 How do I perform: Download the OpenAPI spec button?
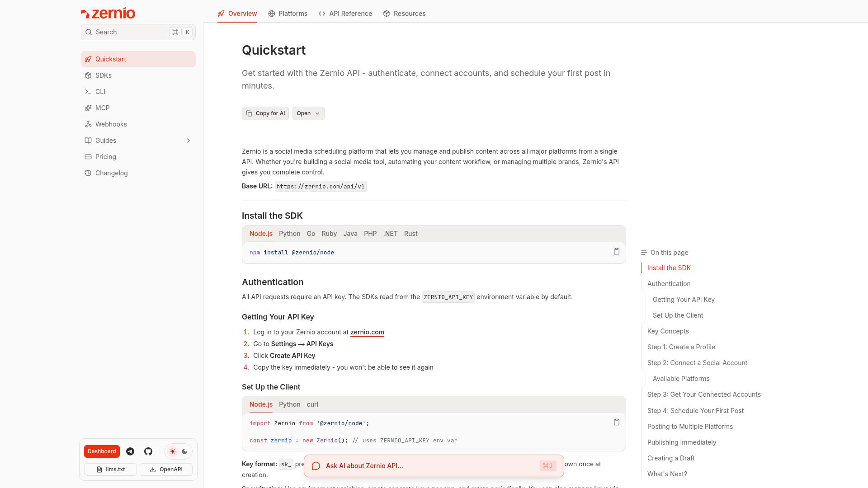pyautogui.click(x=166, y=469)
